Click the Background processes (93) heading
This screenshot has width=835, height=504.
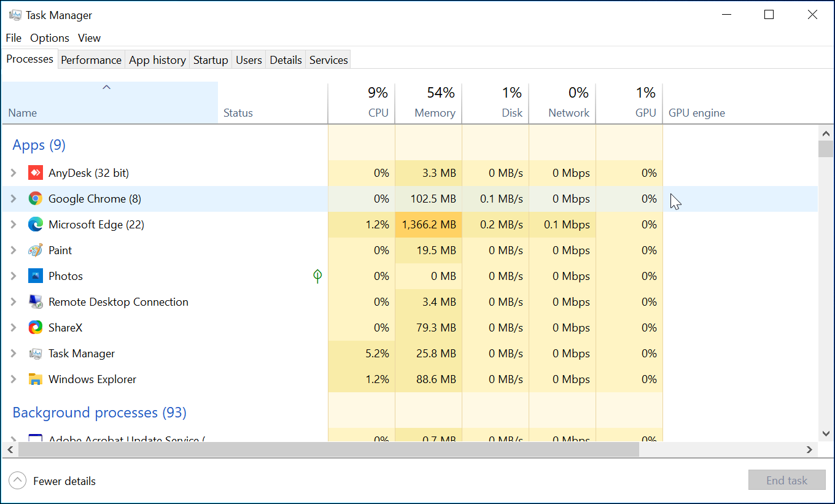(99, 413)
